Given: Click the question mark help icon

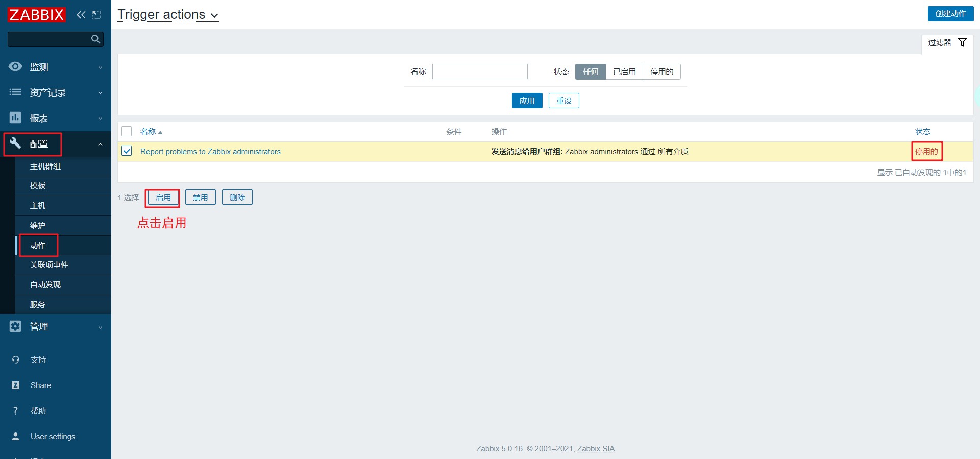Looking at the screenshot, I should pos(15,411).
